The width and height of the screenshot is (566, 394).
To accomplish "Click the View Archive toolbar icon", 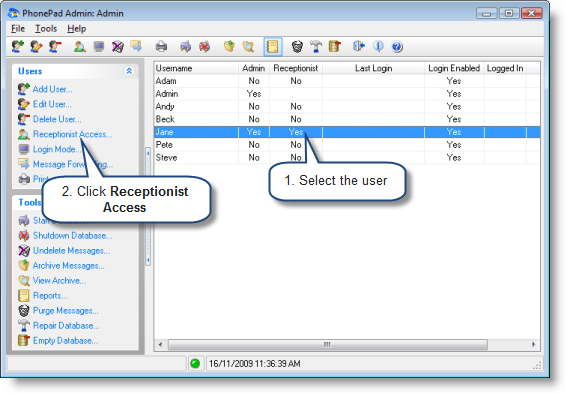I will coord(248,47).
